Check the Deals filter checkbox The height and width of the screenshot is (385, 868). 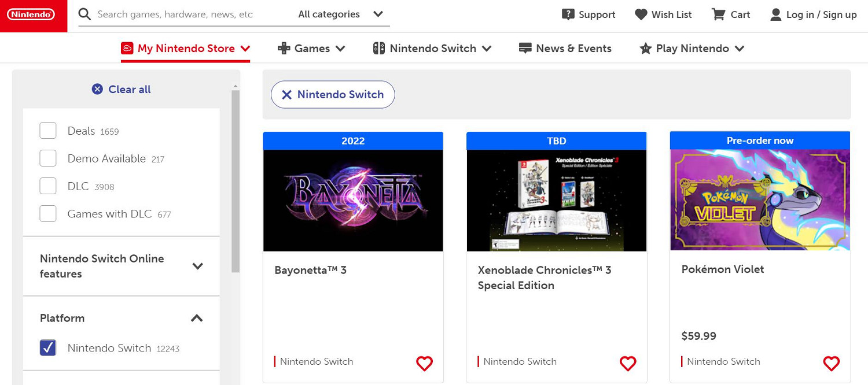click(x=48, y=131)
